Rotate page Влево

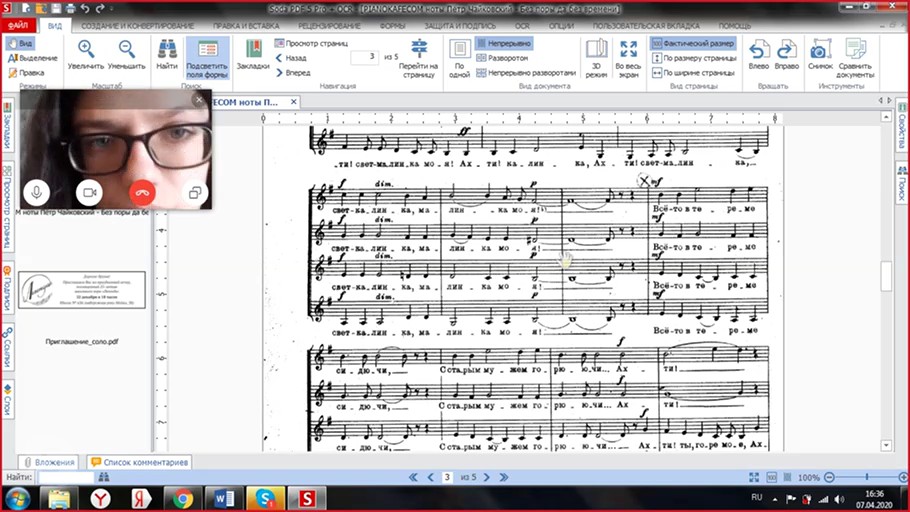pyautogui.click(x=759, y=55)
